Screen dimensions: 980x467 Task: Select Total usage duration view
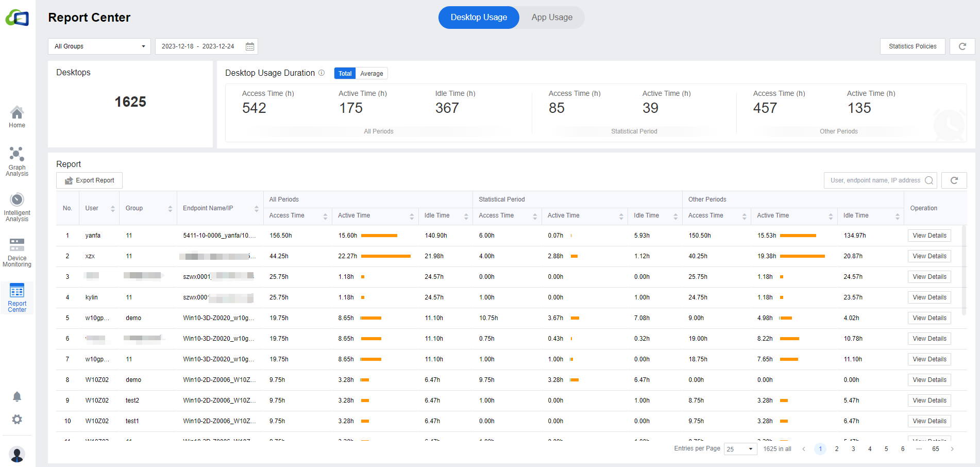tap(345, 74)
